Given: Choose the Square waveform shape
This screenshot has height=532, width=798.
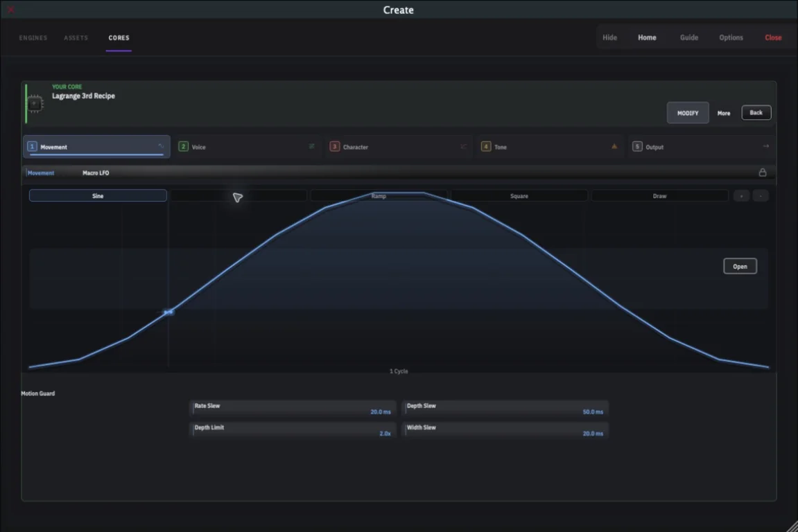Looking at the screenshot, I should pos(519,196).
